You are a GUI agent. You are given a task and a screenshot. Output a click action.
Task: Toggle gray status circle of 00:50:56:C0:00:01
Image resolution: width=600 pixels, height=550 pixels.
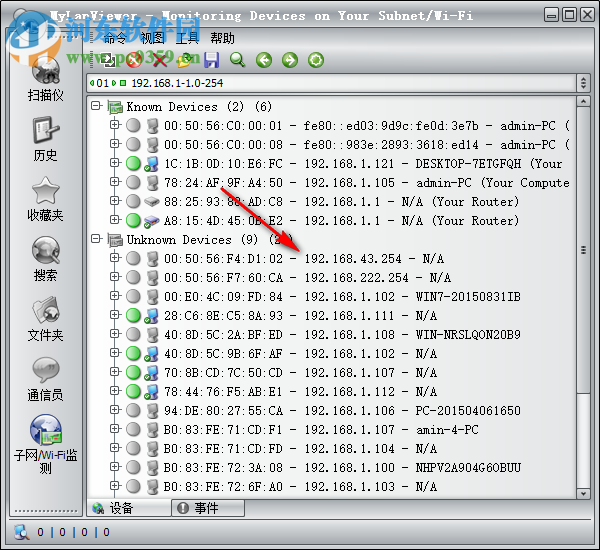click(133, 126)
